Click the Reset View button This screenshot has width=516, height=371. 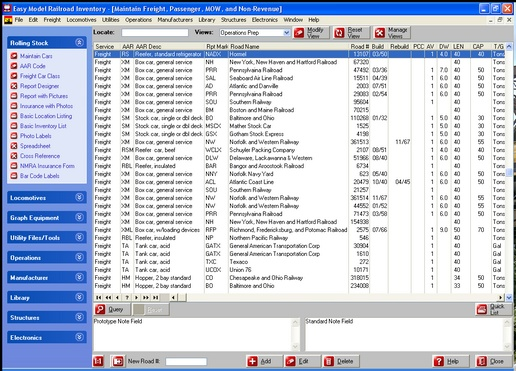pyautogui.click(x=351, y=33)
